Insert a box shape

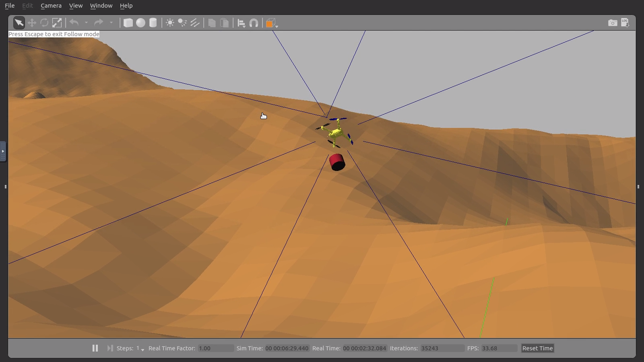pos(128,23)
